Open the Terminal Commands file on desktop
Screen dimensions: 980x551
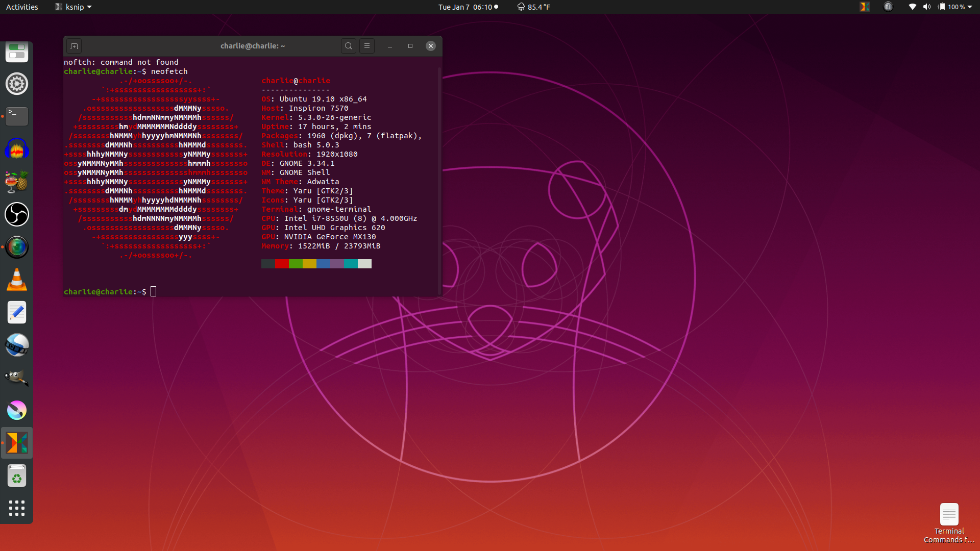[949, 523]
